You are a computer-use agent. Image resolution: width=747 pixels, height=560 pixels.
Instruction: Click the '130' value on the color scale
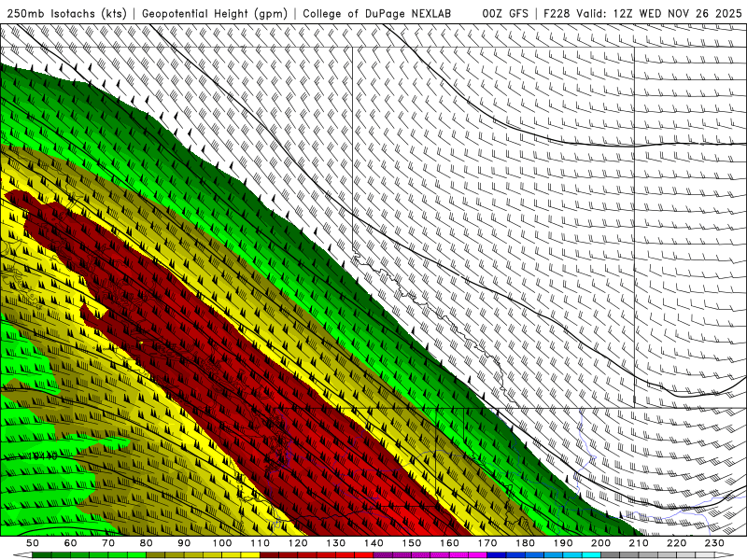(x=336, y=543)
